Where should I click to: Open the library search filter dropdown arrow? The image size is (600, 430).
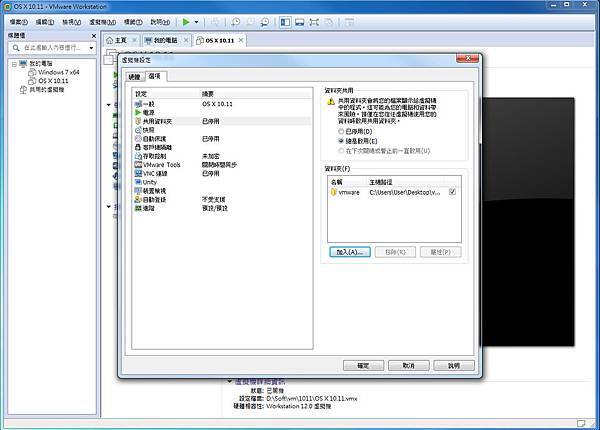(x=91, y=48)
